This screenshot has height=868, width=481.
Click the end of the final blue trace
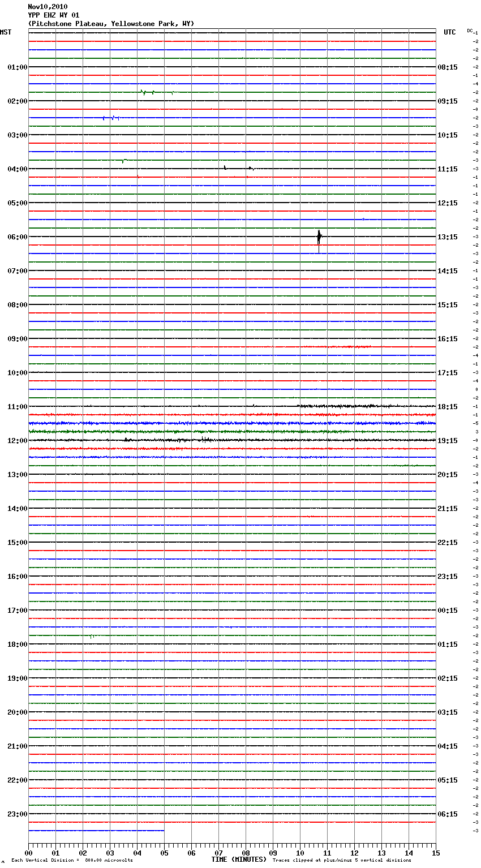click(164, 831)
